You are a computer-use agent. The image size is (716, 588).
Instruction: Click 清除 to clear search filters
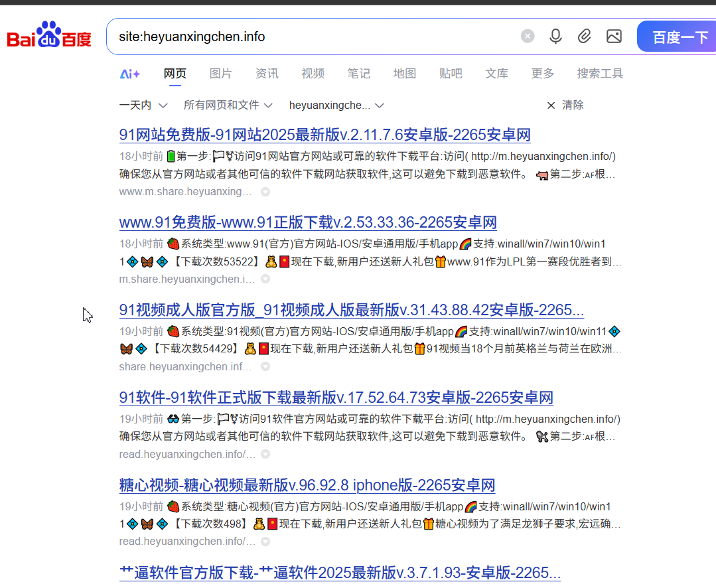[565, 105]
